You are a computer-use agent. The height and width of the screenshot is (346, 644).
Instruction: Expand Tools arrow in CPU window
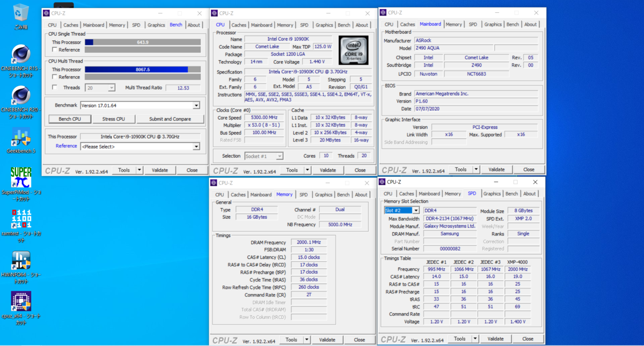point(308,170)
